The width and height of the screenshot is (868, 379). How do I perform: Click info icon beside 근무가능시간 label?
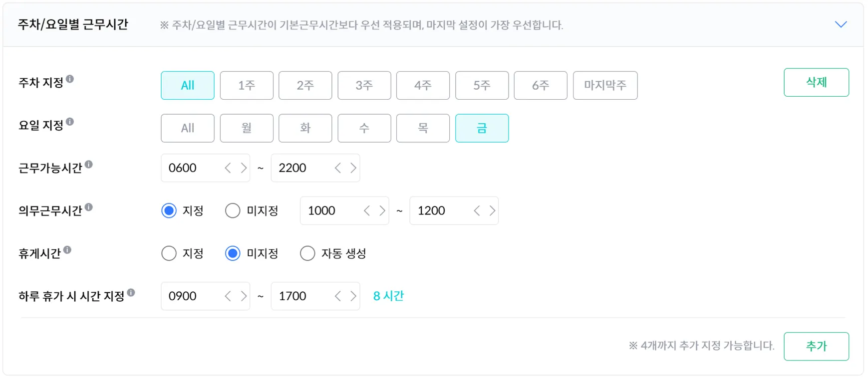point(88,165)
